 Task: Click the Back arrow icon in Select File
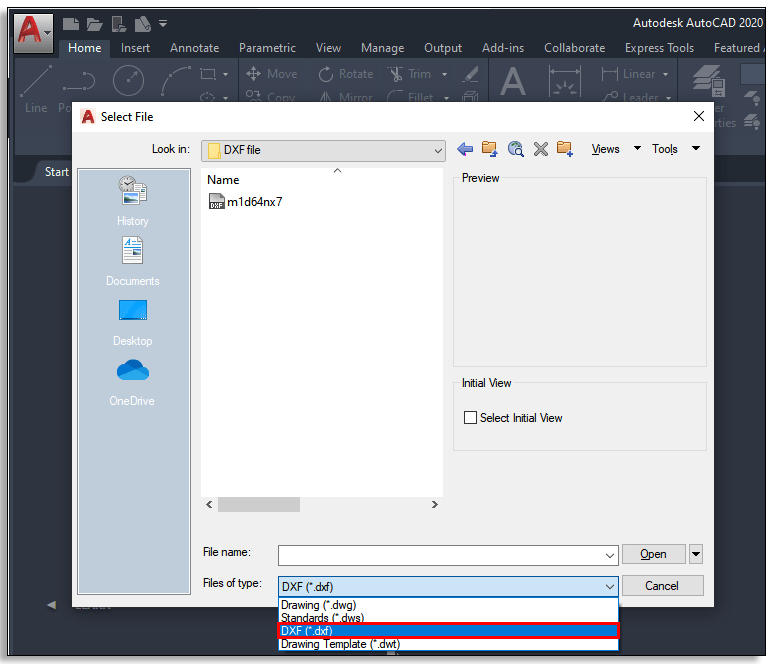point(465,149)
